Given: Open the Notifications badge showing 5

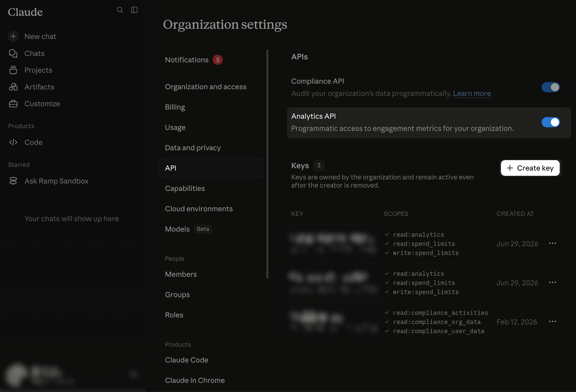Looking at the screenshot, I should tap(218, 60).
